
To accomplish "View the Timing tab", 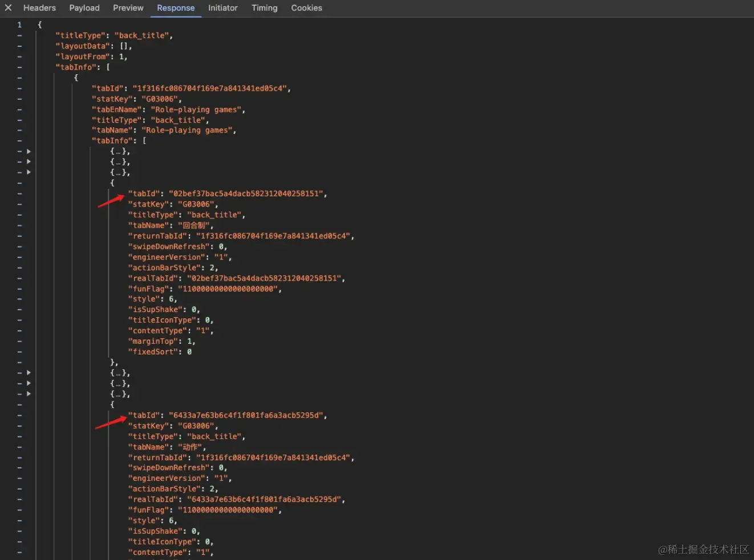I will tap(265, 8).
